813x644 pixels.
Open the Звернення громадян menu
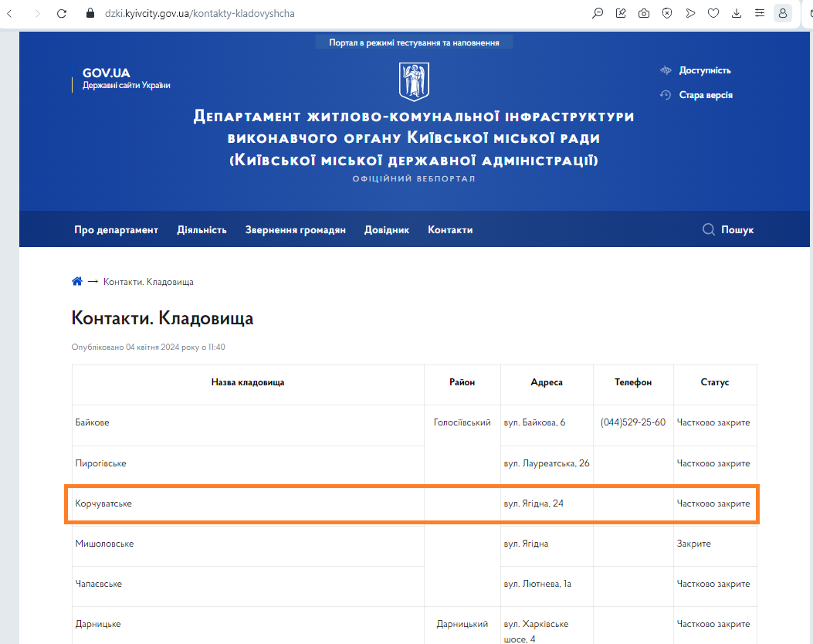[x=296, y=229]
